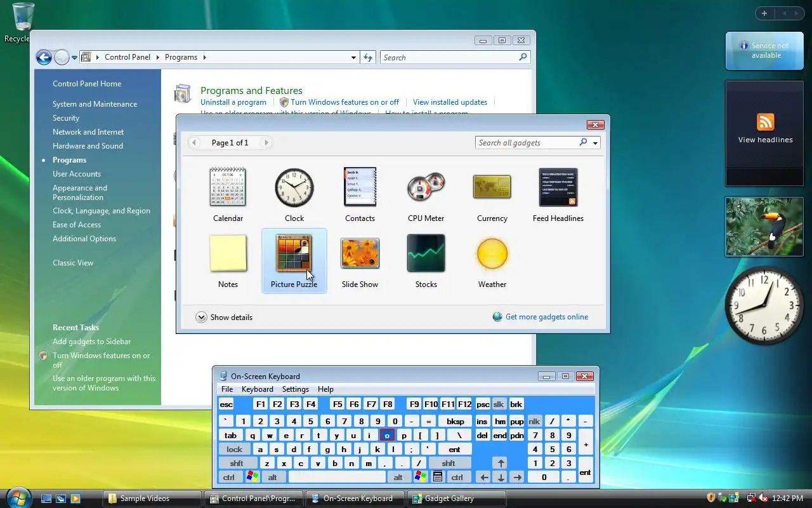
Task: Go to next gadget gallery page
Action: pos(266,143)
